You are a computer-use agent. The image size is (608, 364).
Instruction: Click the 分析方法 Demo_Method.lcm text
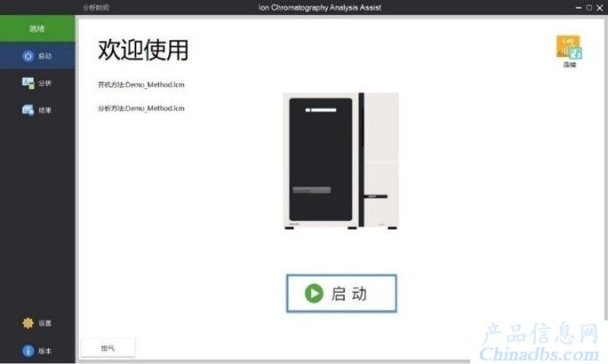pyautogui.click(x=141, y=108)
